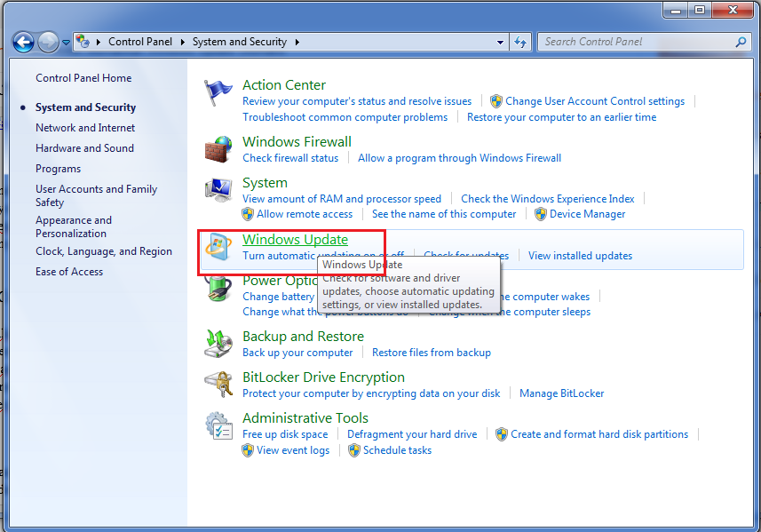Click the Action Center flag icon
Viewport: 761px width, 532px height.
tap(218, 92)
